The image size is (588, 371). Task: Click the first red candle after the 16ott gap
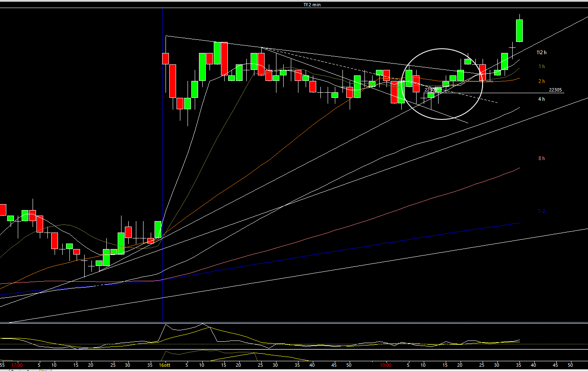click(x=166, y=58)
